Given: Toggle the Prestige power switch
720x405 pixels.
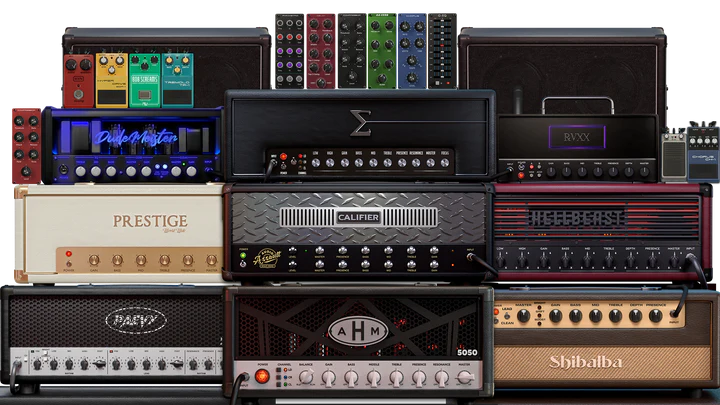Looking at the screenshot, I should [x=69, y=264].
